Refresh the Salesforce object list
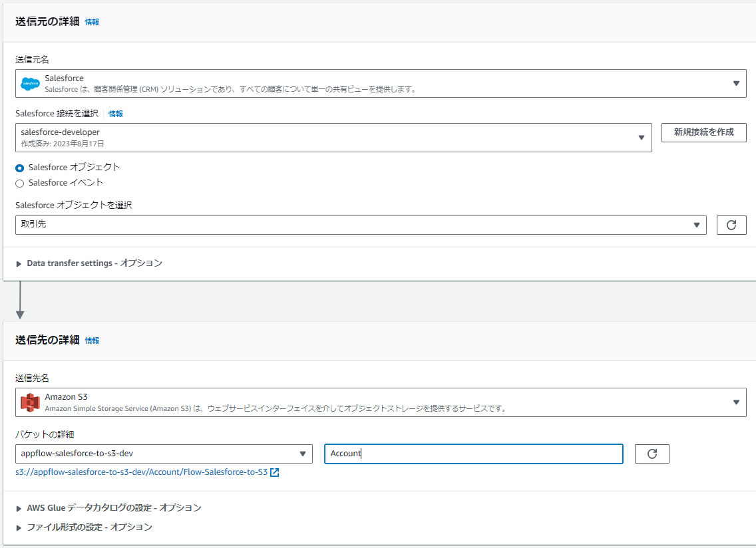 [731, 225]
